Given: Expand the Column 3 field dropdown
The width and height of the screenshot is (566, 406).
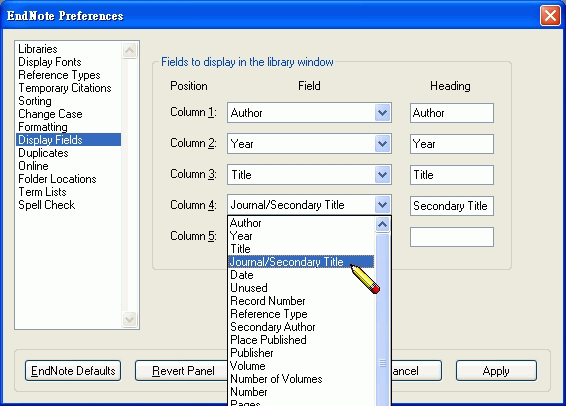Looking at the screenshot, I should pyautogui.click(x=382, y=175).
